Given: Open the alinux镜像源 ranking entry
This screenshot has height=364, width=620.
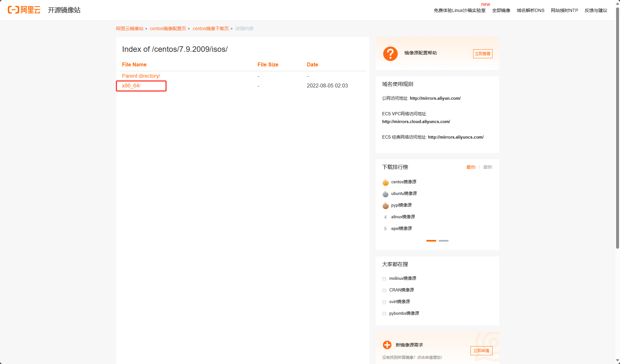Looking at the screenshot, I should pos(403,217).
